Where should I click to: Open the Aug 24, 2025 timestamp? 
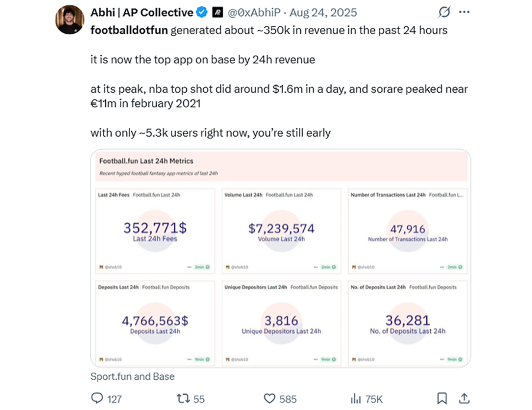[x=323, y=12]
